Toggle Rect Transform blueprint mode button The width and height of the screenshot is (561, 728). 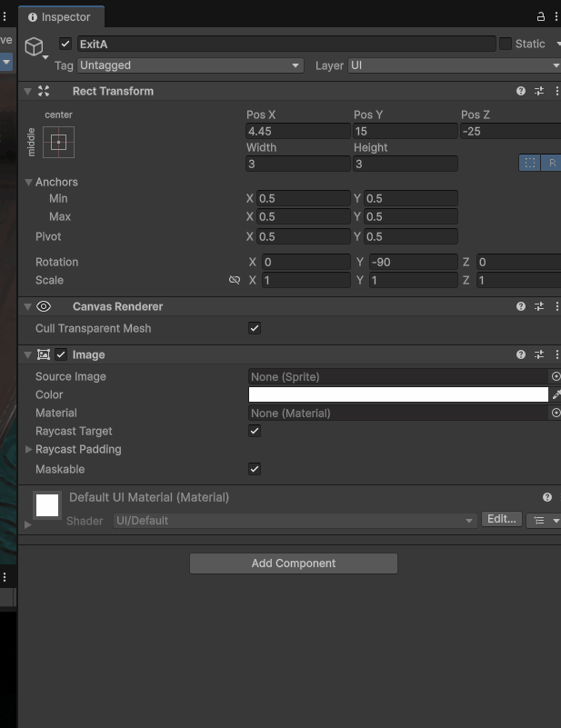[529, 163]
